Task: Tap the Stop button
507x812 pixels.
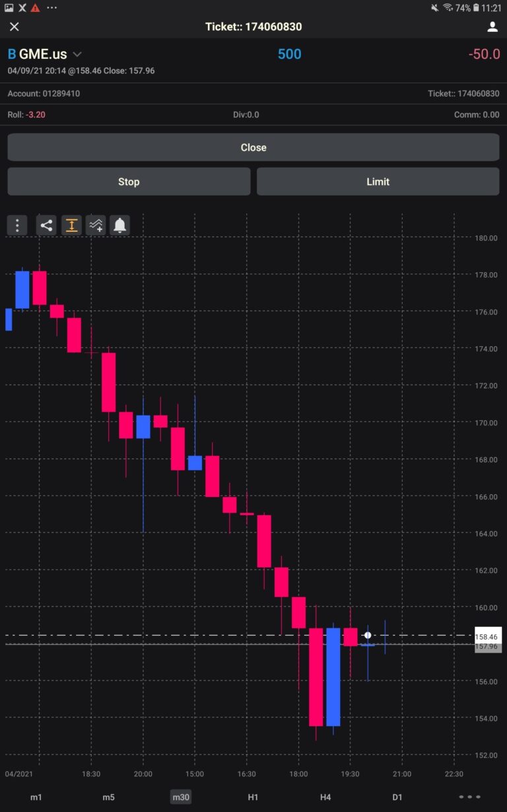Action: (129, 182)
